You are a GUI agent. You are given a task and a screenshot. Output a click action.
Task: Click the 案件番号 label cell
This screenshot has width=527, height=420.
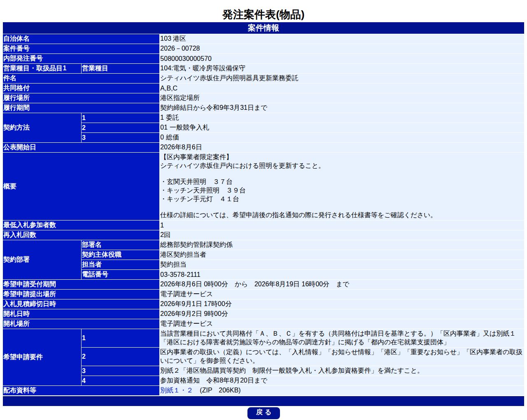[81, 48]
